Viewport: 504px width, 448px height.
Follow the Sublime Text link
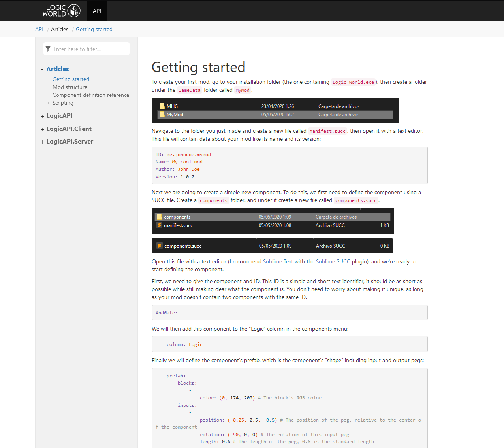(278, 262)
